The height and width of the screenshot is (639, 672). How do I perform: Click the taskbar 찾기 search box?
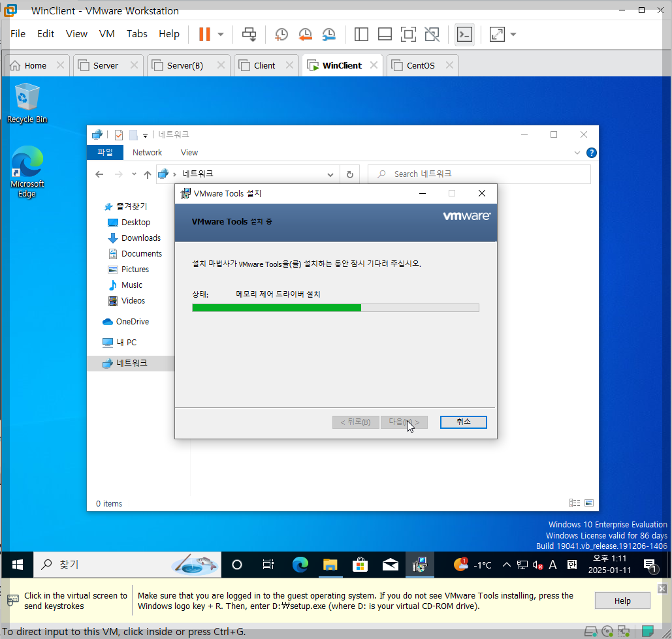point(127,565)
